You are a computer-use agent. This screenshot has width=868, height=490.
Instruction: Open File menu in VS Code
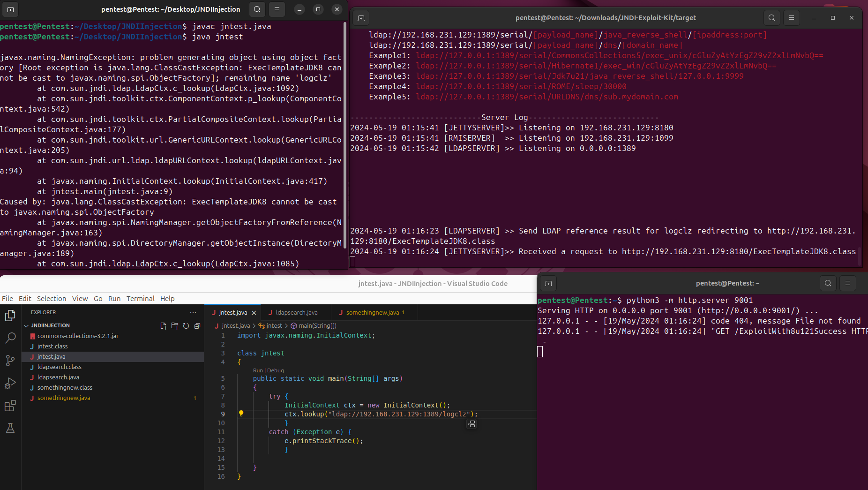pyautogui.click(x=7, y=299)
